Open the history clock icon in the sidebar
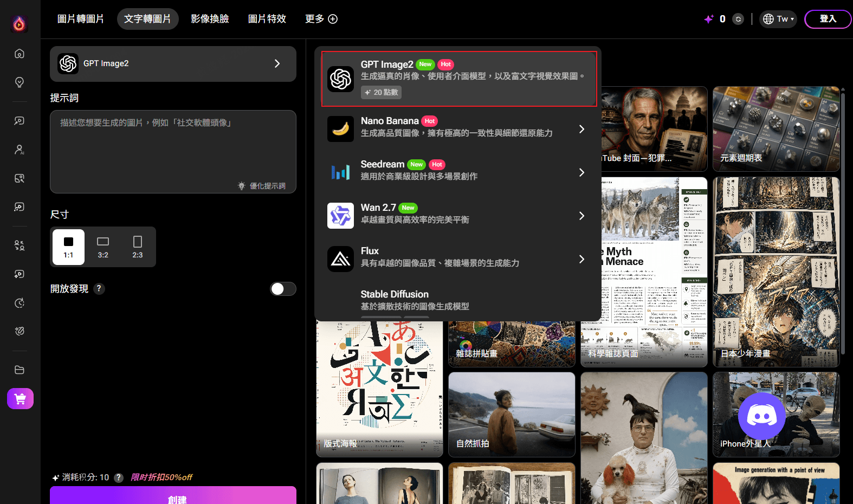Viewport: 853px width, 504px height. point(20,303)
